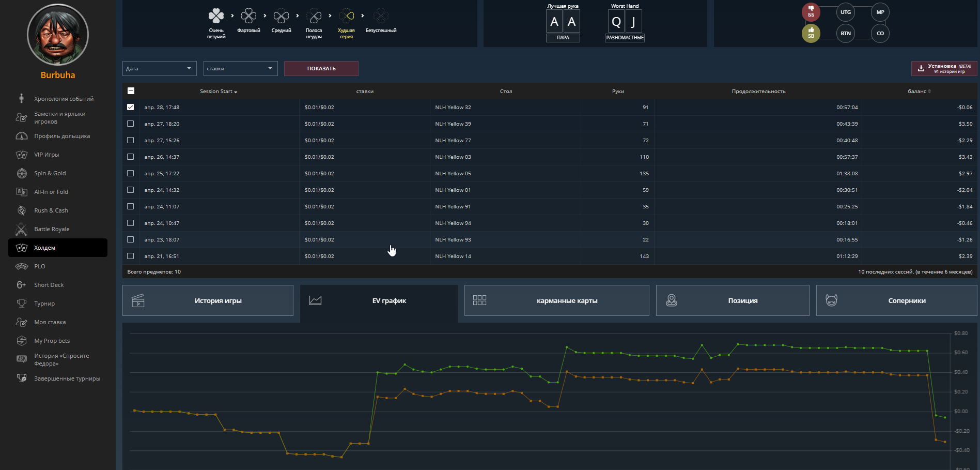Open История «Спросите Федора» ASK icon
Screen dimensions: 980x470
click(22, 359)
